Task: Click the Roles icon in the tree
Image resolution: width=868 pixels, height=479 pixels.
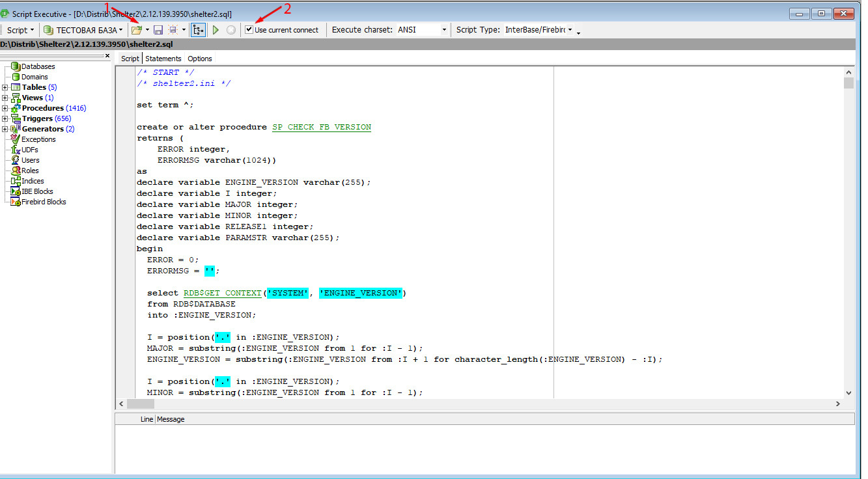Action: point(16,171)
